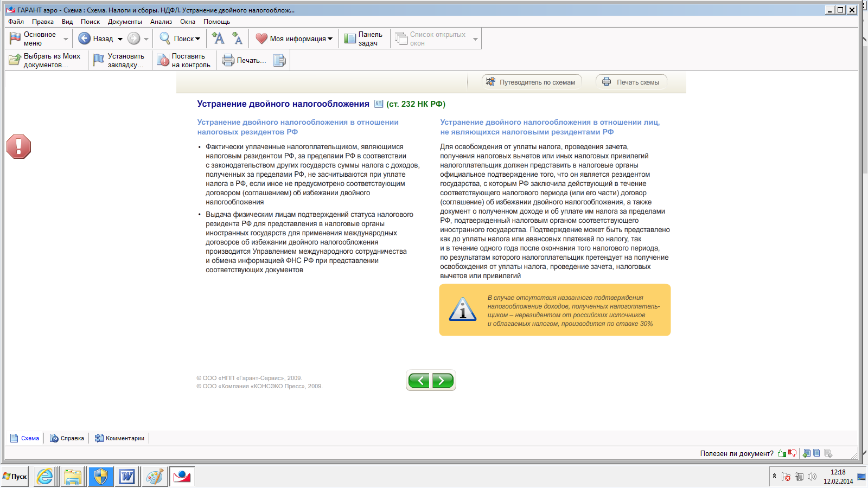Image resolution: width=868 pixels, height=488 pixels.
Task: Open the Правка menu
Action: point(42,22)
